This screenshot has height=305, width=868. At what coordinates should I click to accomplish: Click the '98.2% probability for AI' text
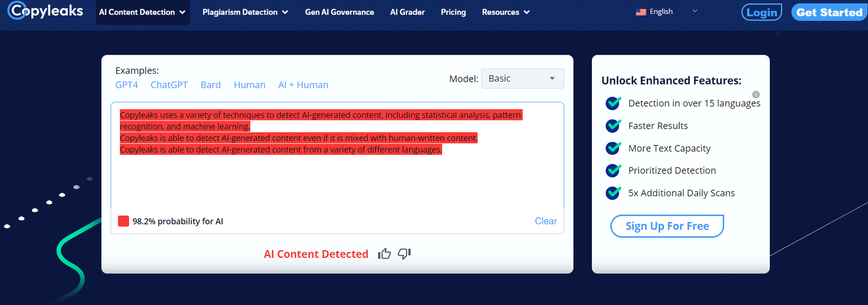pos(178,221)
